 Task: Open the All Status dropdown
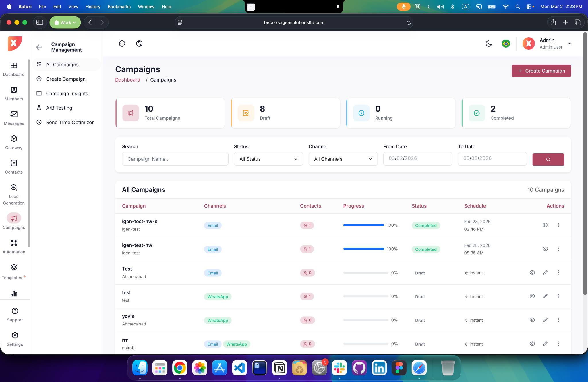[268, 159]
